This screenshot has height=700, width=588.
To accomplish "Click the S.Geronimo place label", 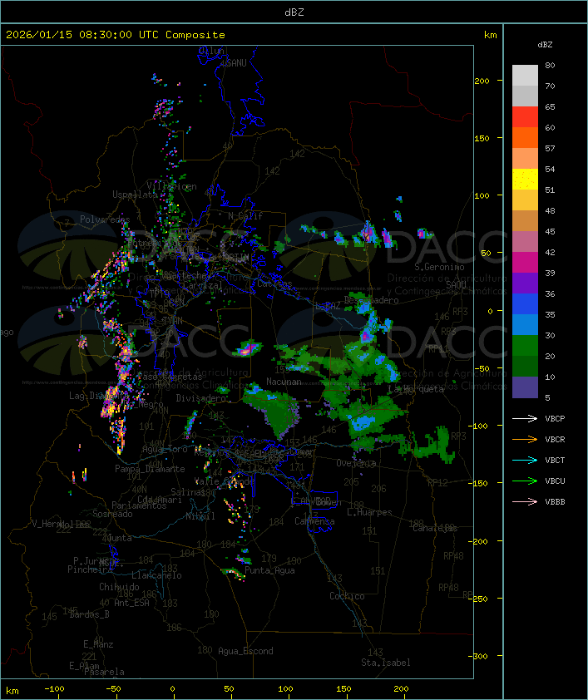I will coord(439,267).
